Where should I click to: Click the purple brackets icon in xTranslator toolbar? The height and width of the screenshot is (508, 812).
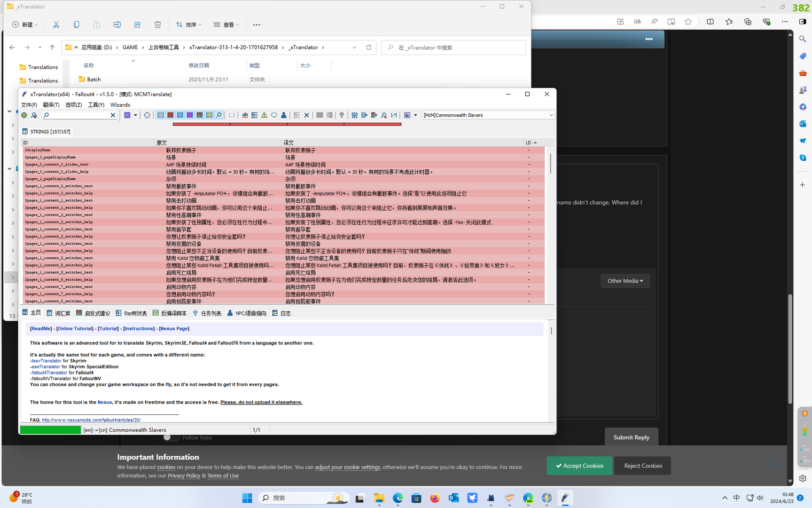pyautogui.click(x=232, y=115)
